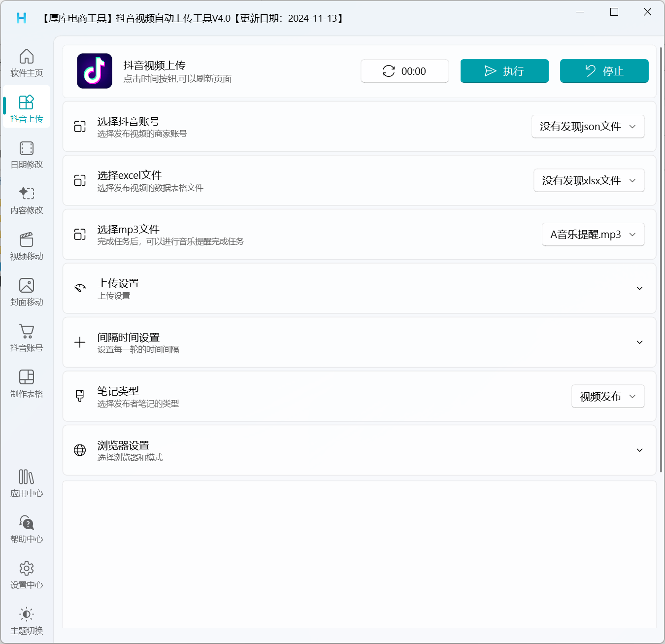
Task: Maximize the application window
Action: point(614,12)
